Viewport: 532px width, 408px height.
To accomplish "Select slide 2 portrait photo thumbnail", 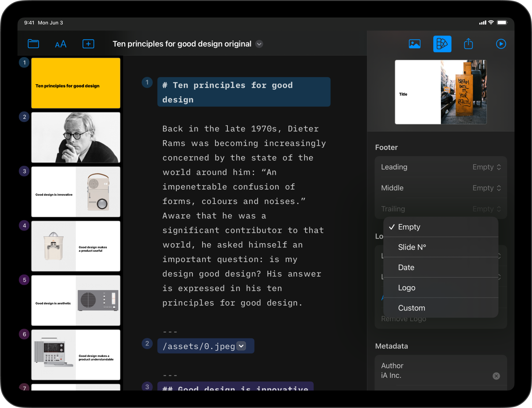I will (x=76, y=138).
